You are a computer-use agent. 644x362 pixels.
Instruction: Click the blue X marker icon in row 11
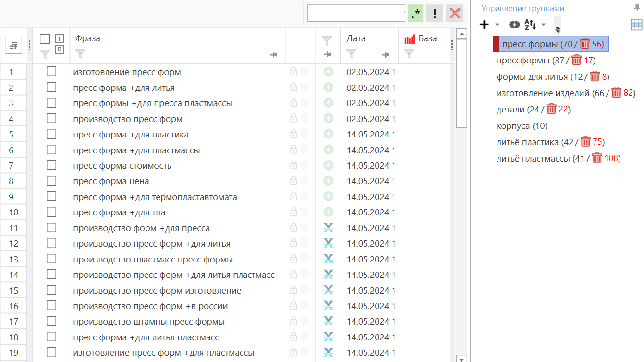(328, 228)
